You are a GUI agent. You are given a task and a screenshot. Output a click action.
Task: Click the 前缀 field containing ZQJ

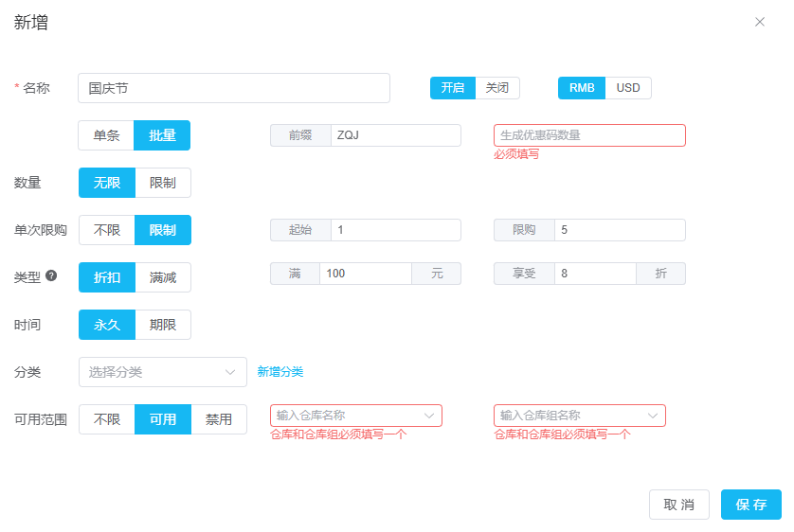[395, 135]
